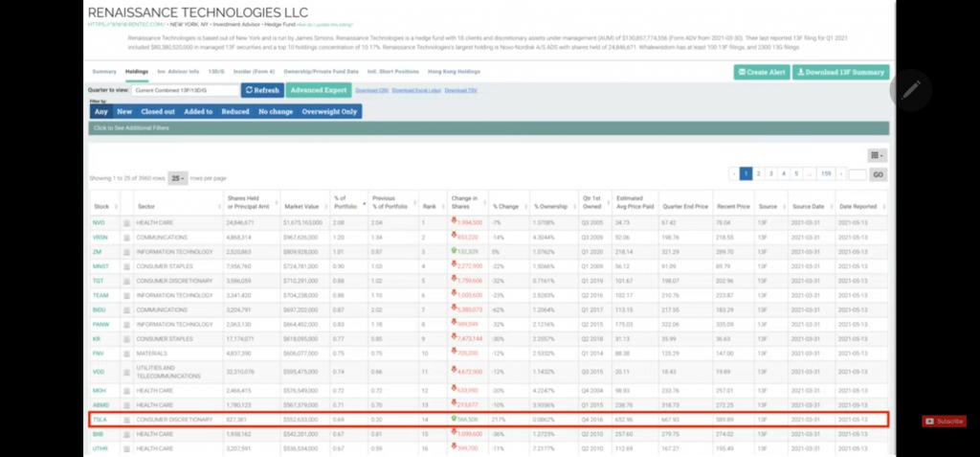
Task: Click the Advanced Export button
Action: pyautogui.click(x=319, y=90)
